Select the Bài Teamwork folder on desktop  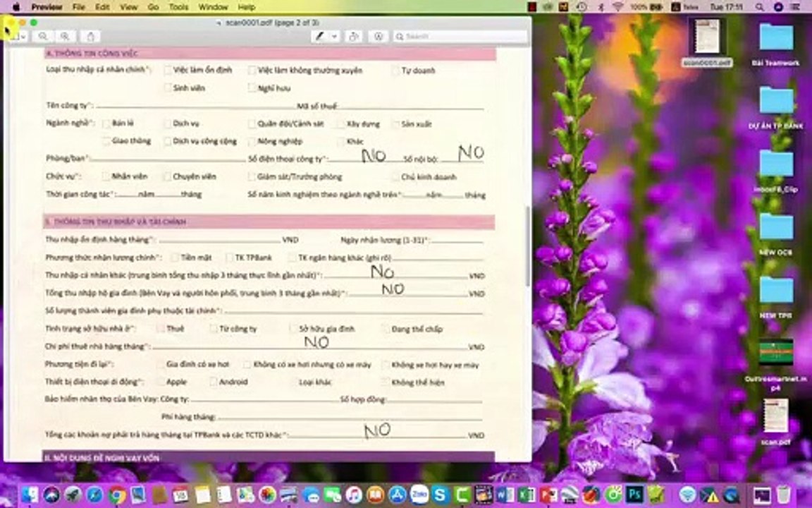coord(775,44)
